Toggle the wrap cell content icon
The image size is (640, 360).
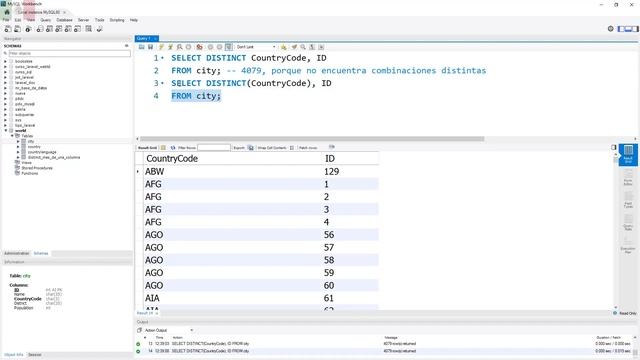coord(292,148)
